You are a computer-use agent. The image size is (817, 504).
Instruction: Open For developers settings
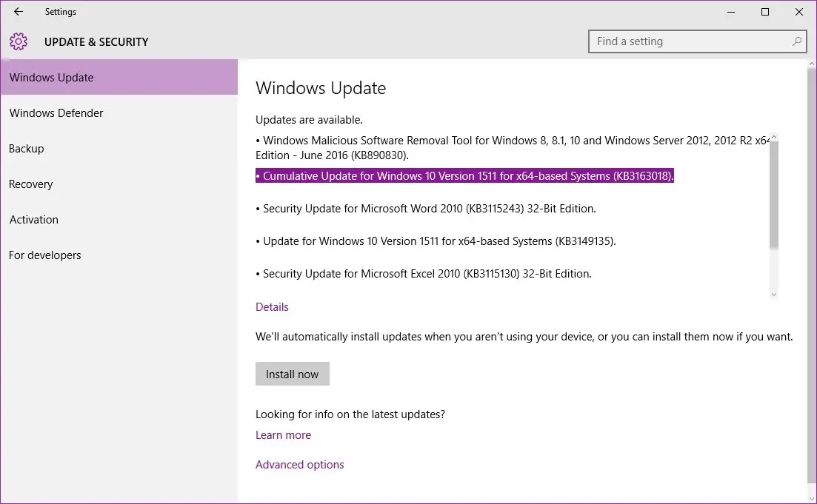pos(119,255)
